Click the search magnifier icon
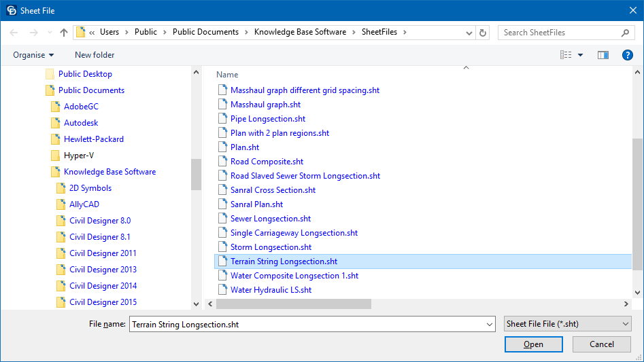The width and height of the screenshot is (644, 362). point(626,33)
